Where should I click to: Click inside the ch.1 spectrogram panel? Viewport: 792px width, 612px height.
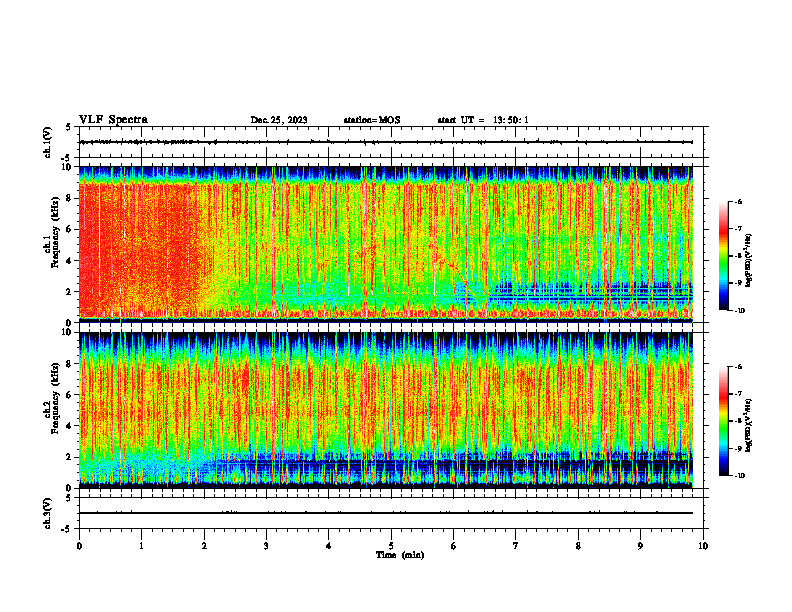tap(386, 244)
